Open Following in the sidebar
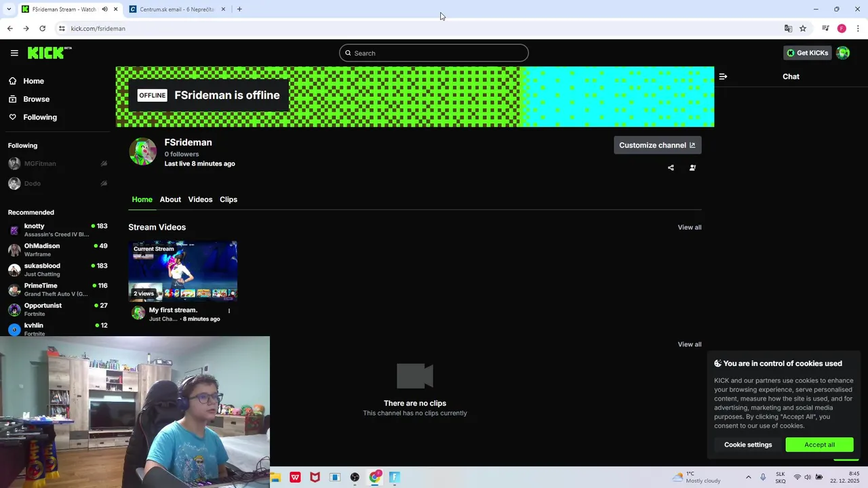This screenshot has width=868, height=488. click(33, 117)
